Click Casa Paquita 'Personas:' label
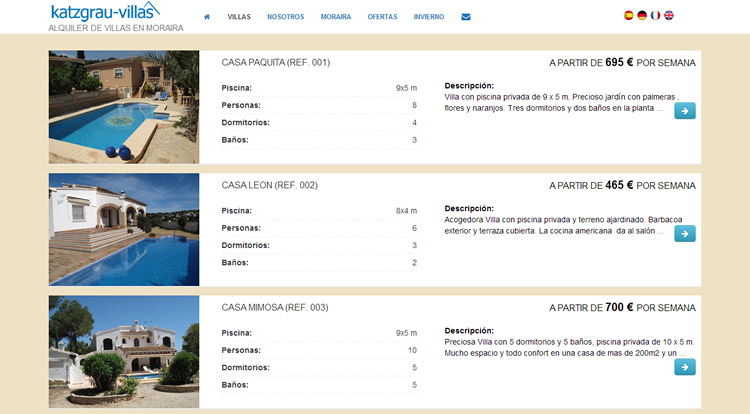Viewport: 750px width, 414px height. click(241, 105)
